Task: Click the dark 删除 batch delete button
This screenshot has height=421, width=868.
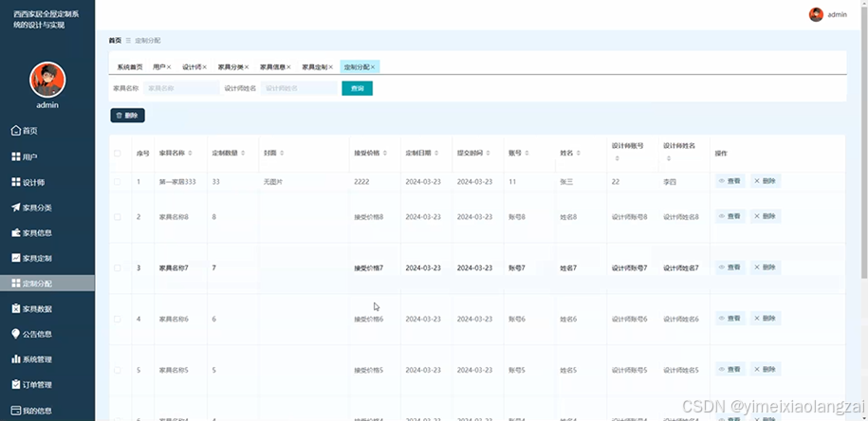Action: 127,115
